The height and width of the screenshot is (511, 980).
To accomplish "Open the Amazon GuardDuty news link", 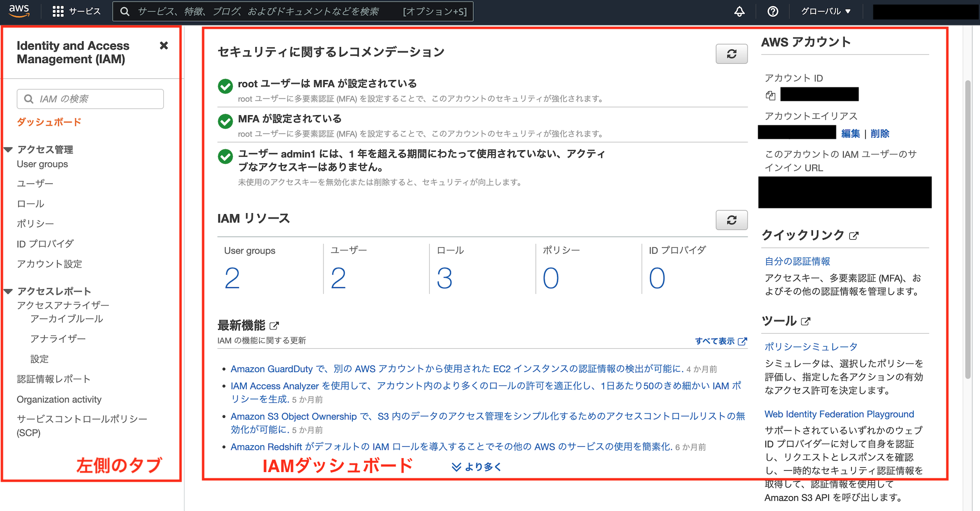I will coord(457,369).
